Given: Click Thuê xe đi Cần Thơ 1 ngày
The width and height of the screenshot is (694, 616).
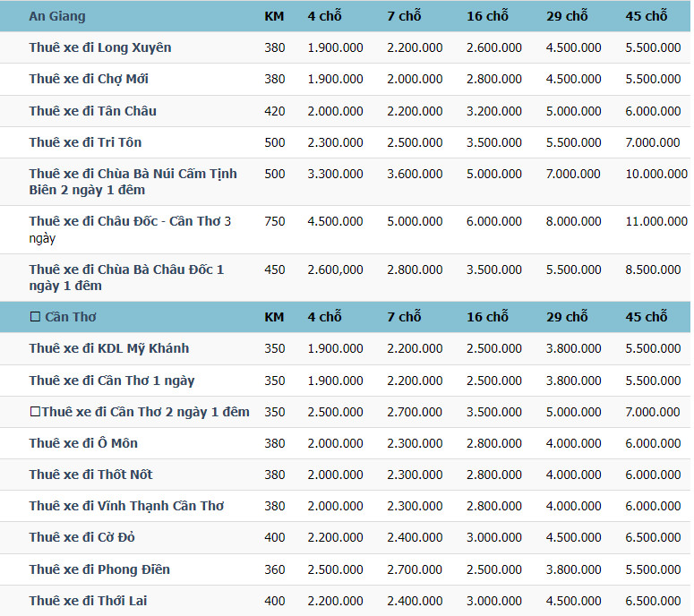Looking at the screenshot, I should tap(111, 381).
